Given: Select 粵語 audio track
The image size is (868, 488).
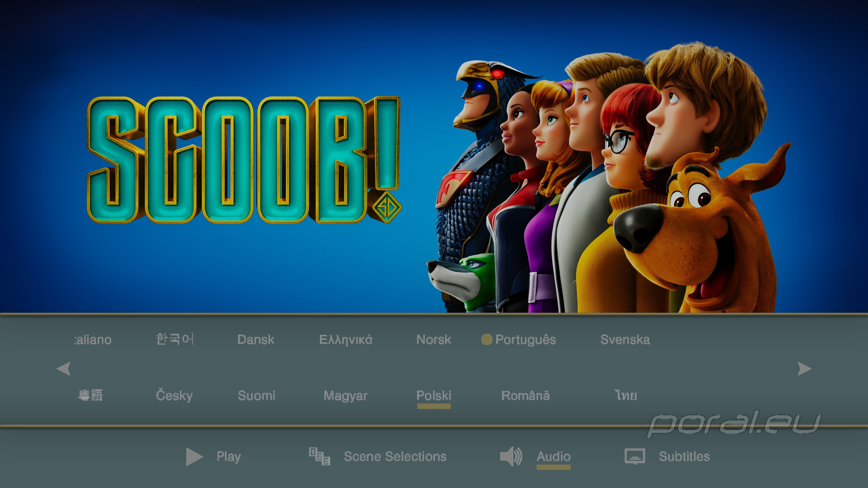Looking at the screenshot, I should pos(90,395).
